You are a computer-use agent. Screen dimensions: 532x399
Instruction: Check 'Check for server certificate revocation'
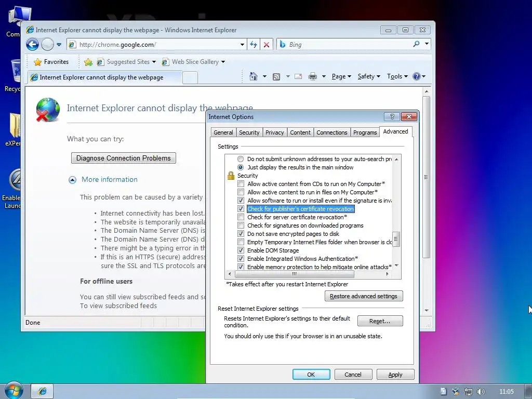tap(241, 217)
